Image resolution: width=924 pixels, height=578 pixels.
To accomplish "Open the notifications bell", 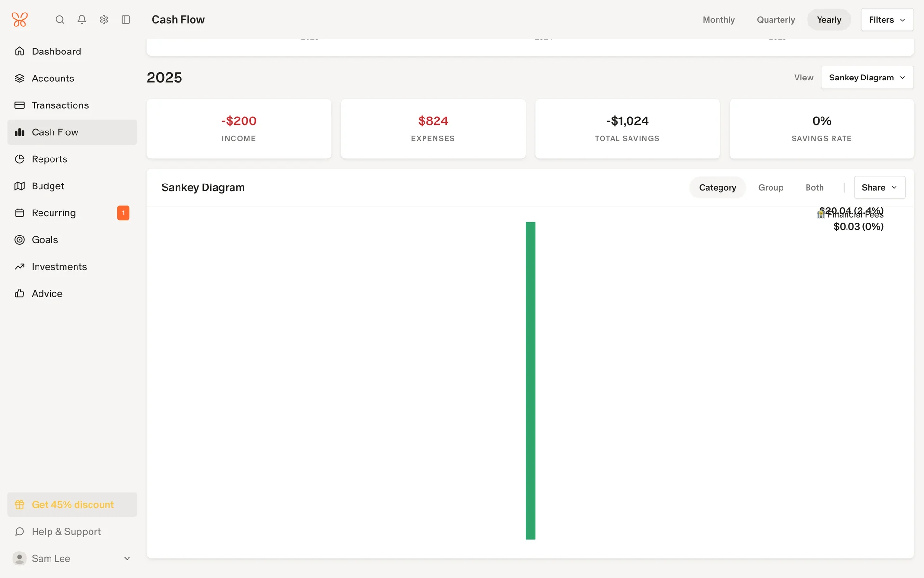I will (x=82, y=20).
